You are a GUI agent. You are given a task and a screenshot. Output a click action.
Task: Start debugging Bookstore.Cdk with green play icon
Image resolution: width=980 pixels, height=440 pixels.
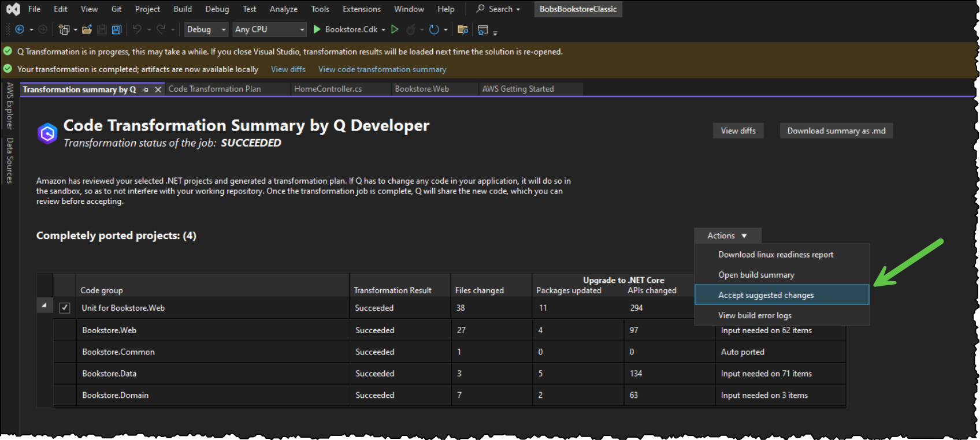[x=317, y=29]
